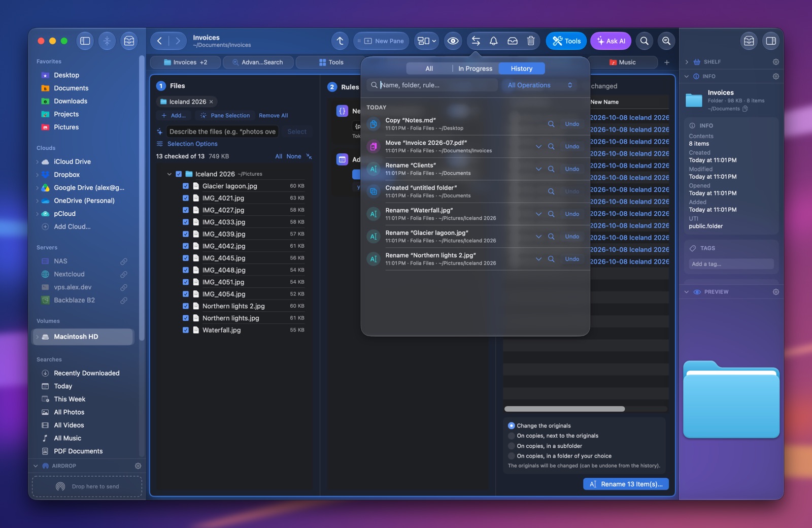Switch to the All operations tab

click(429, 69)
